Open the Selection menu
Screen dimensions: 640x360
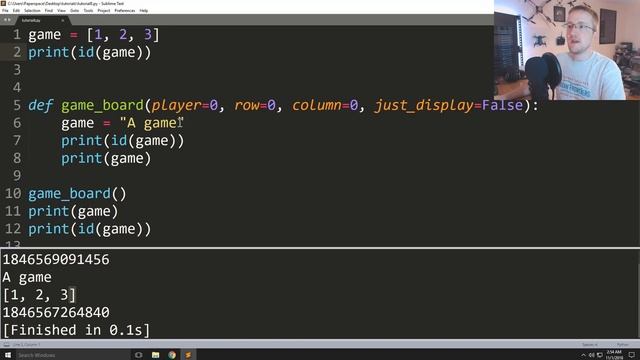coord(32,11)
